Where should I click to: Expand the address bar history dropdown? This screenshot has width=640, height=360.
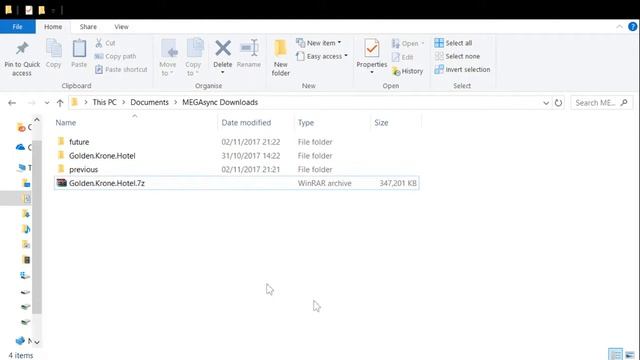546,103
